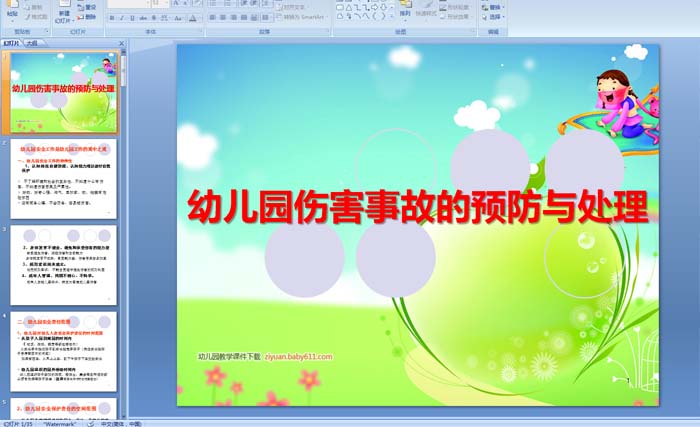The height and width of the screenshot is (427, 700).
Task: Pick the down block arrow shape
Action: 383,8
